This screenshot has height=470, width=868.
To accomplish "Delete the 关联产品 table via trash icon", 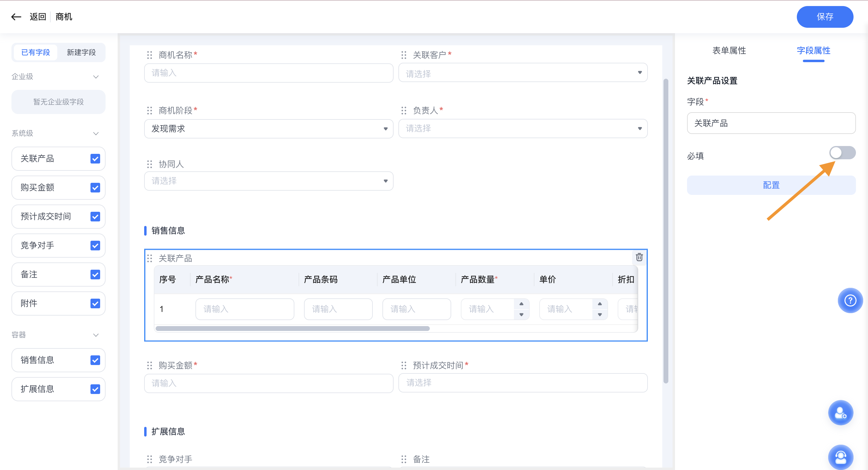I will pyautogui.click(x=639, y=257).
